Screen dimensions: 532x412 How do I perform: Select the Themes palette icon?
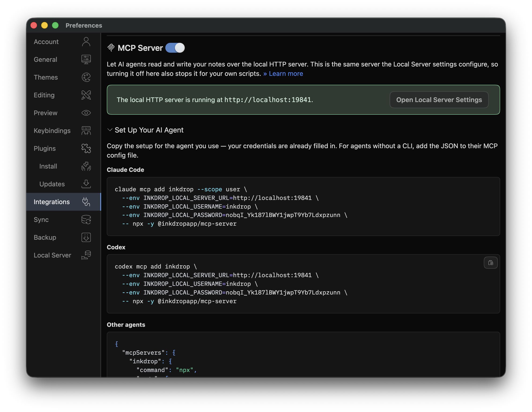tap(86, 77)
